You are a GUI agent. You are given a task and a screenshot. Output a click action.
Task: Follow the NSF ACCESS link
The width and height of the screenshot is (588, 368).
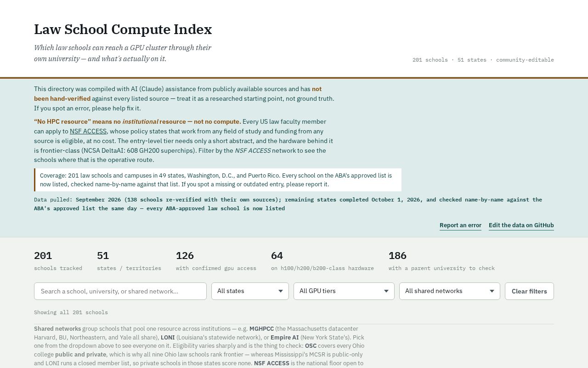point(88,131)
